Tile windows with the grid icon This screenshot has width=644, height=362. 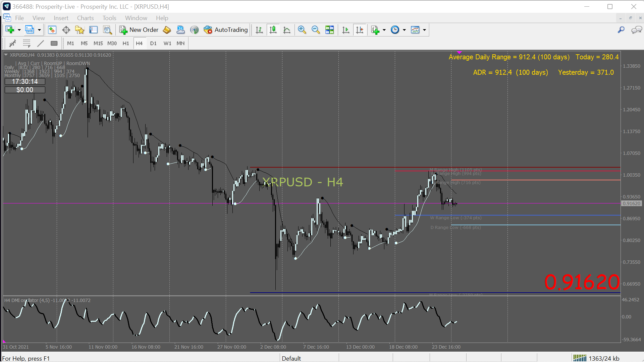pyautogui.click(x=330, y=30)
